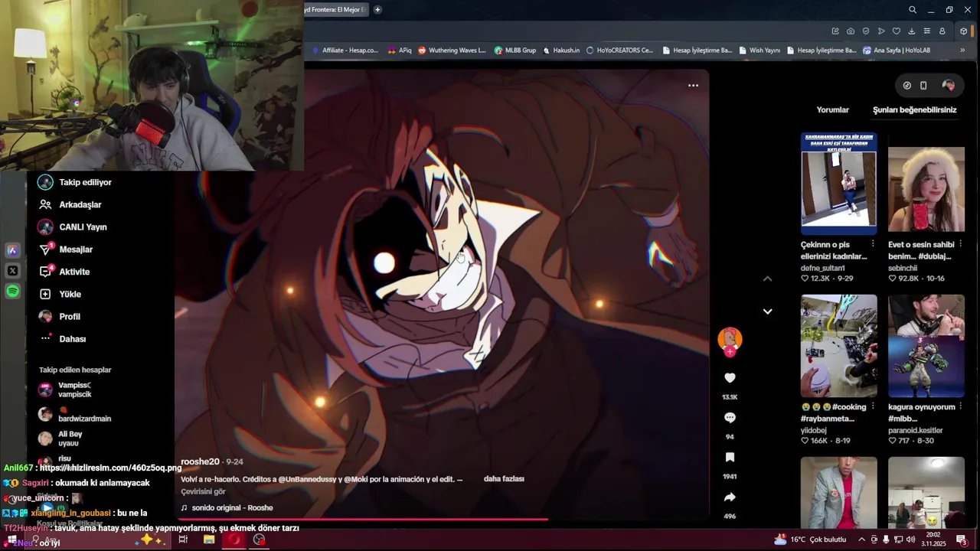980x551 pixels.
Task: Show hidden tray icons chevron
Action: point(861,540)
